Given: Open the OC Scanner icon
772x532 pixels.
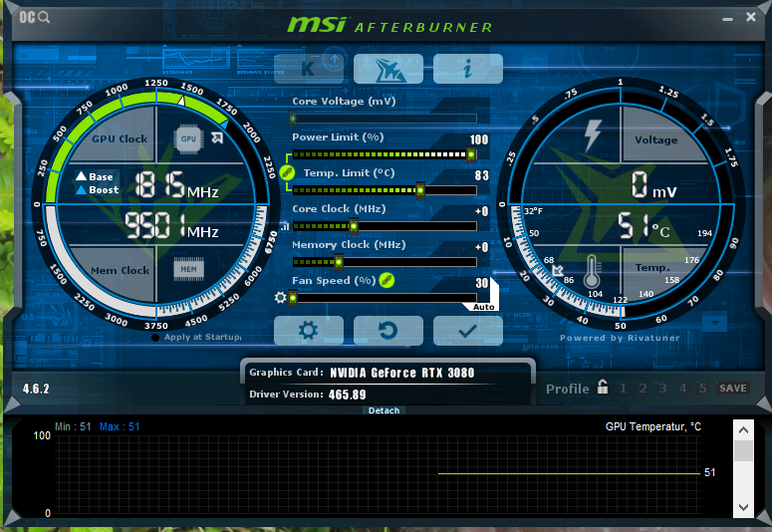Looking at the screenshot, I should pos(34,18).
